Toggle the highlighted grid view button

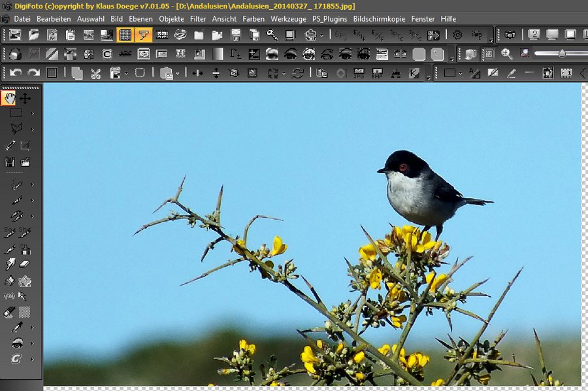tap(125, 35)
